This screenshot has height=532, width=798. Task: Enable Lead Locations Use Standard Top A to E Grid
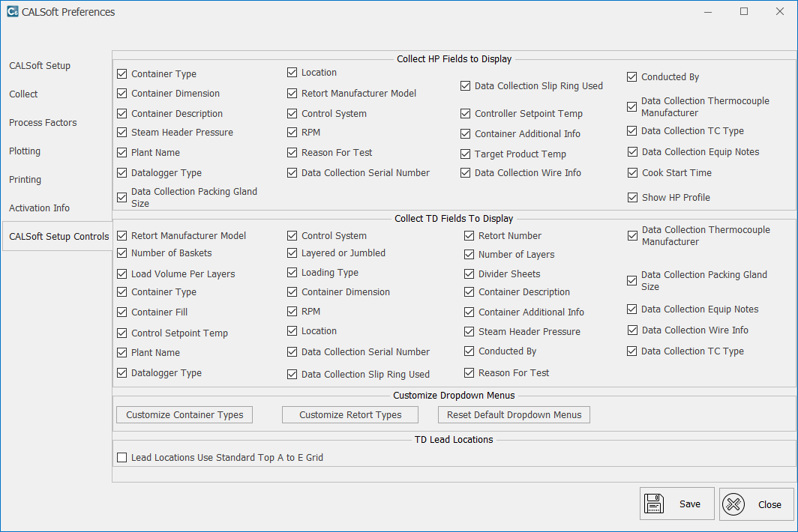coord(122,457)
